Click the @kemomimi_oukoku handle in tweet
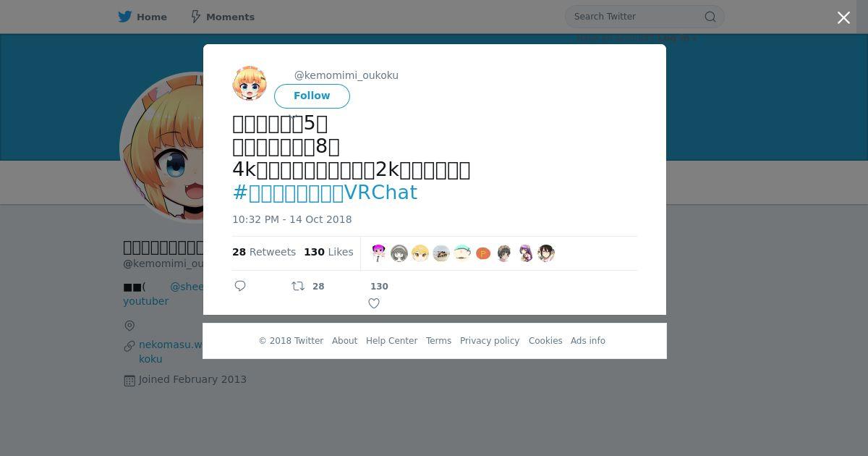The image size is (868, 456). [346, 75]
